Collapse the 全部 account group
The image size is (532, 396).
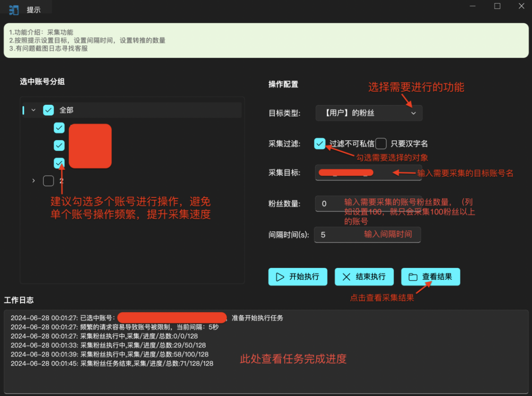[33, 110]
